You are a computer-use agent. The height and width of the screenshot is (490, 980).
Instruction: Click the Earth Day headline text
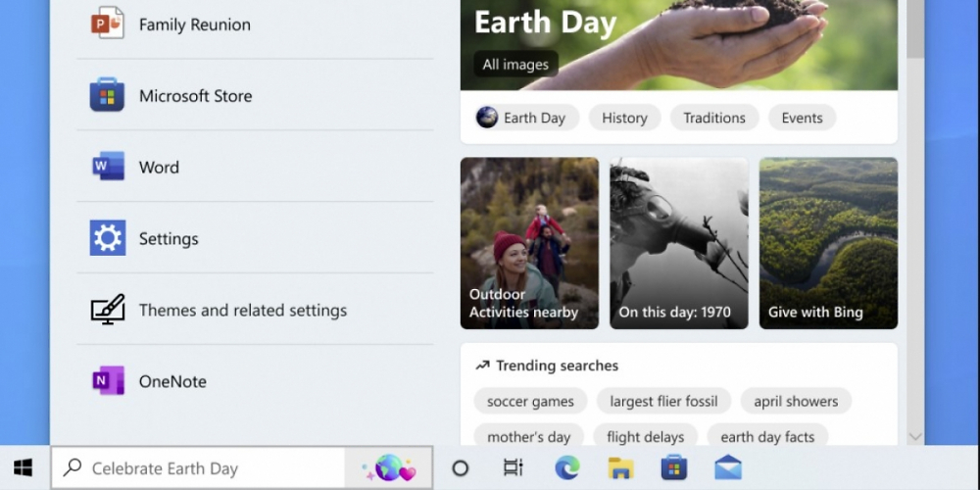546,23
